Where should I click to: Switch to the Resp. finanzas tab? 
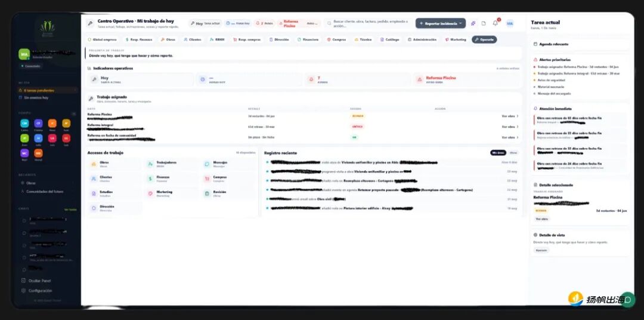139,39
